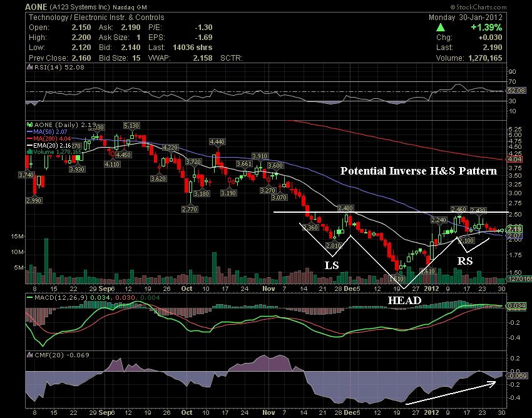Click the 5.130 high price label

pos(131,126)
